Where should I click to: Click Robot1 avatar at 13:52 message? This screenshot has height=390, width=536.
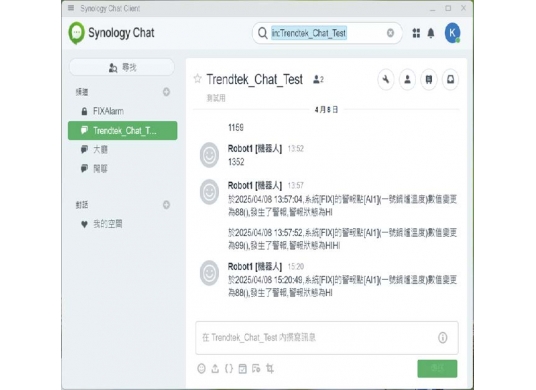tap(209, 155)
